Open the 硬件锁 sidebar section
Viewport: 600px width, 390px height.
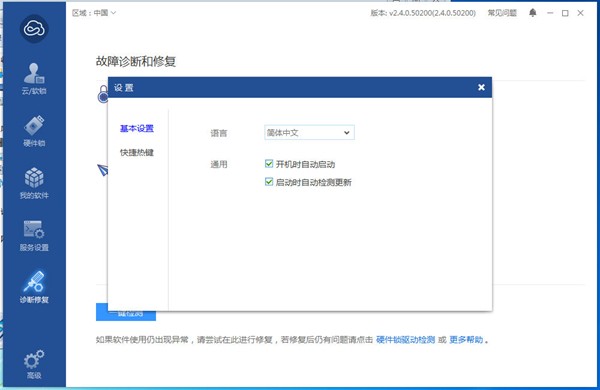(x=34, y=131)
